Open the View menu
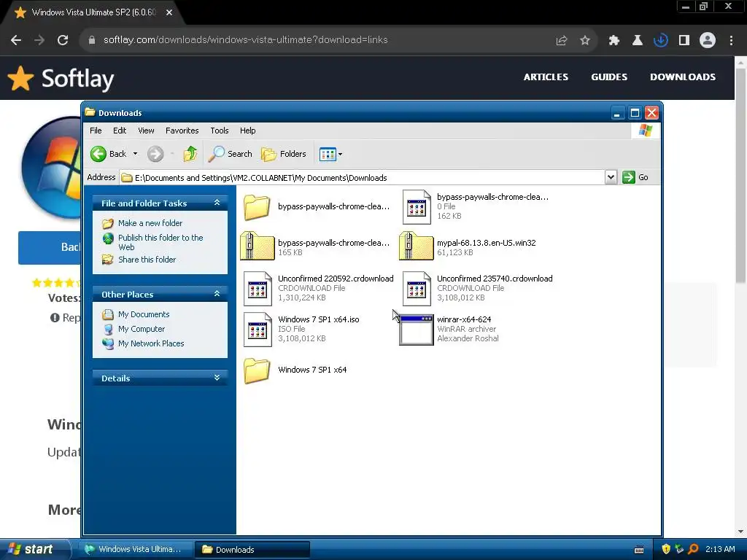The width and height of the screenshot is (747, 560). pyautogui.click(x=146, y=131)
